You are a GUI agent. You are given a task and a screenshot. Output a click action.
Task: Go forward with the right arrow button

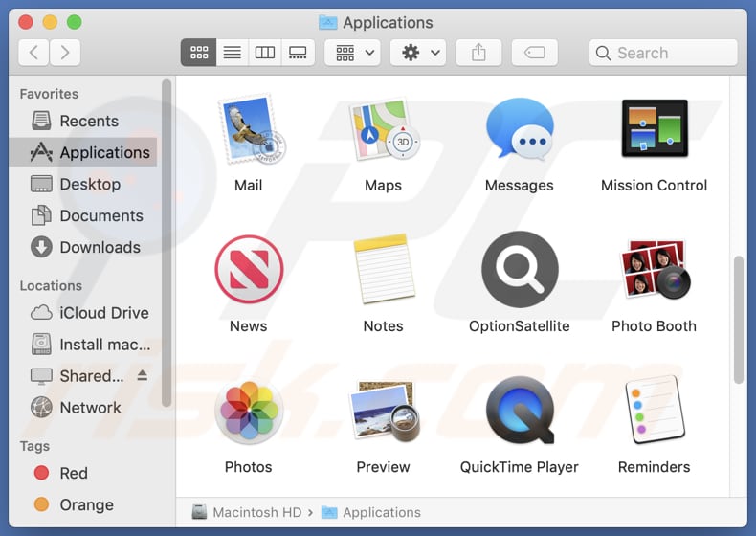click(x=65, y=52)
